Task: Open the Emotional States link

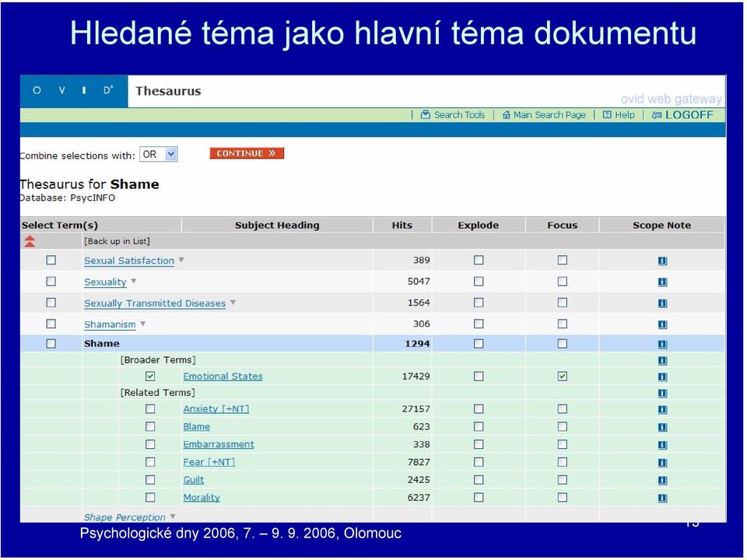Action: point(223,376)
